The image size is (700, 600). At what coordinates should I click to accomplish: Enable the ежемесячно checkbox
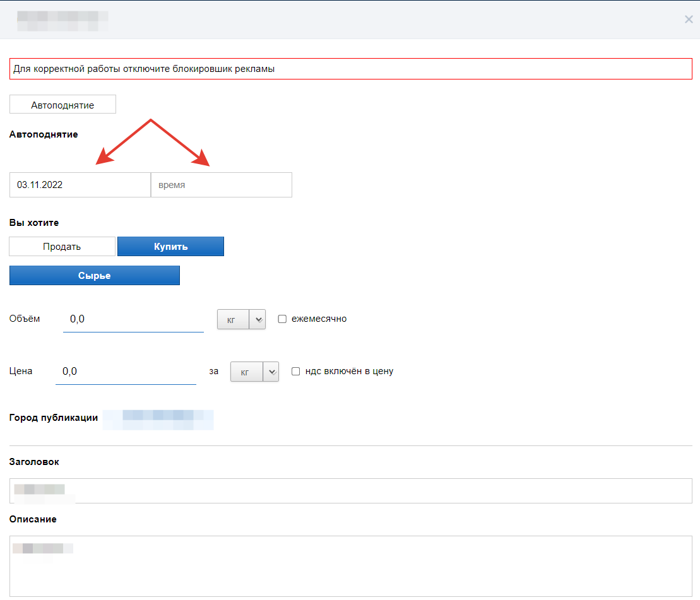point(282,319)
